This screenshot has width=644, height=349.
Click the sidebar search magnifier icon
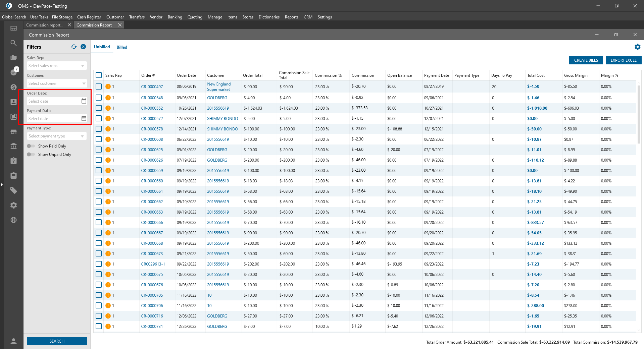pos(13,43)
